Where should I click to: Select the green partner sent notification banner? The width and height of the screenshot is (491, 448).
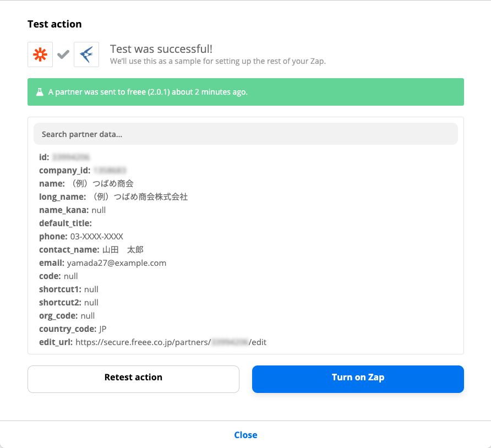click(246, 92)
